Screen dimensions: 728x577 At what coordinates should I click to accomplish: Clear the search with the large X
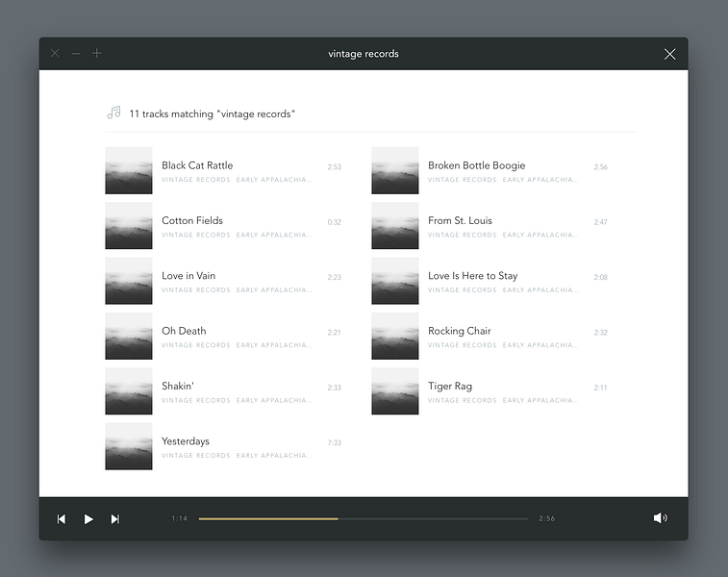tap(669, 54)
